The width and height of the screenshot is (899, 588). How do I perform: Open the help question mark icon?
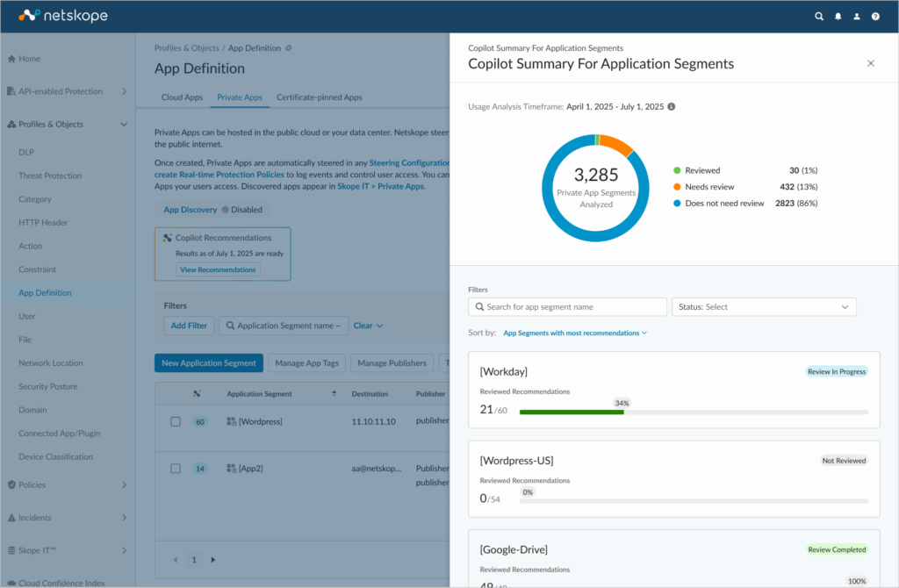875,17
